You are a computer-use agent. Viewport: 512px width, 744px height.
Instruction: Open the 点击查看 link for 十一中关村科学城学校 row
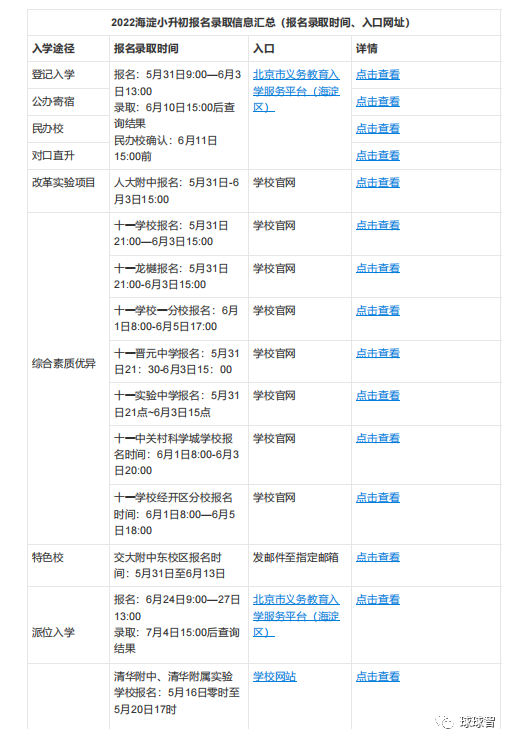(x=378, y=438)
